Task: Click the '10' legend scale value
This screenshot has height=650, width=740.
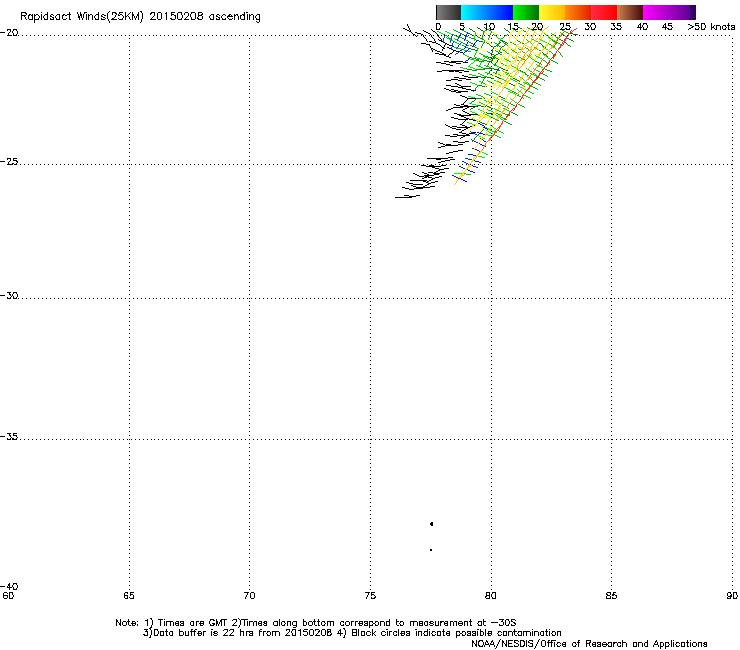Action: 489,27
